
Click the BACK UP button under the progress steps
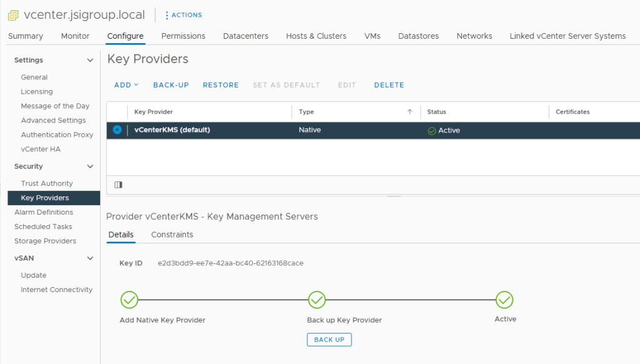[x=329, y=340]
